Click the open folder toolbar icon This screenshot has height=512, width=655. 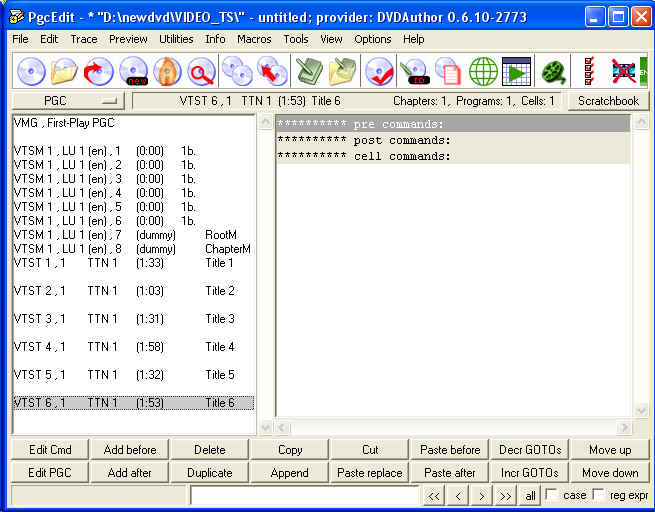coord(64,71)
